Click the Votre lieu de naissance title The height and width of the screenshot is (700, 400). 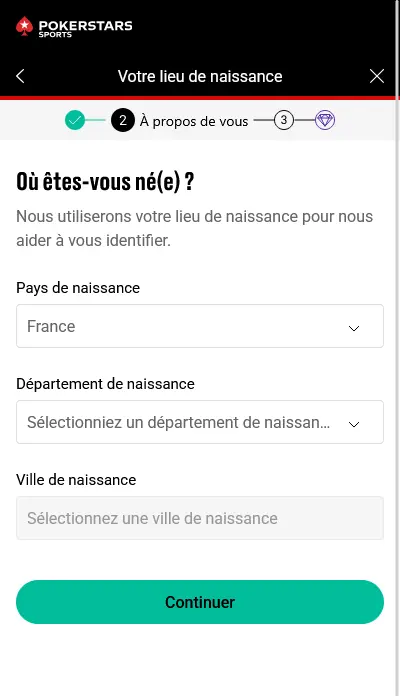click(200, 76)
